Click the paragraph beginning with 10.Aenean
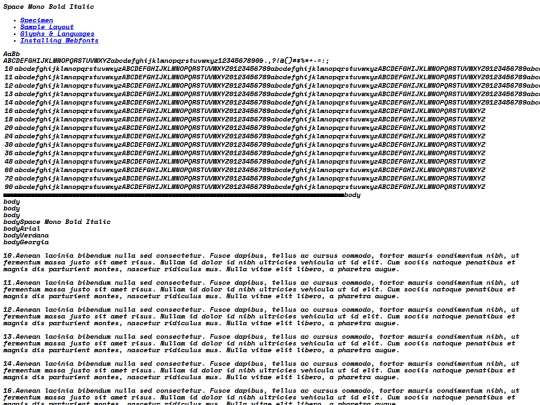The height and width of the screenshot is (405, 540). (261, 262)
